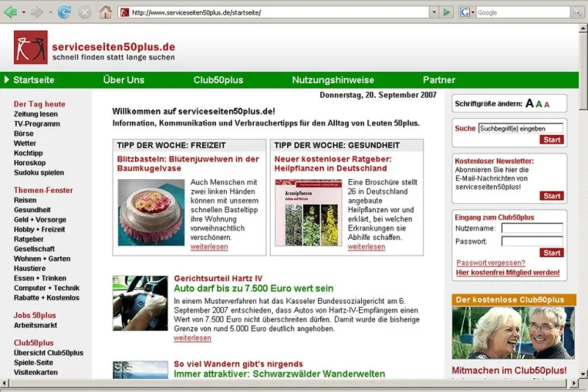588x392 pixels.
Task: Open the Arbeitsmarkt link
Action: 35,326
